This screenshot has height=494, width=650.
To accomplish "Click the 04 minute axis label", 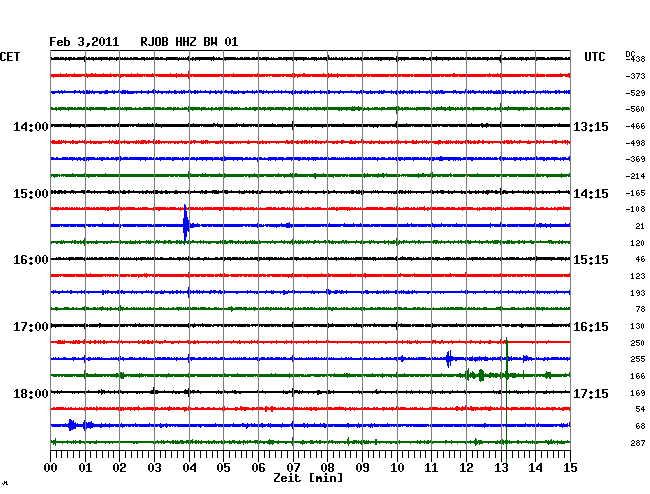I will [x=189, y=468].
